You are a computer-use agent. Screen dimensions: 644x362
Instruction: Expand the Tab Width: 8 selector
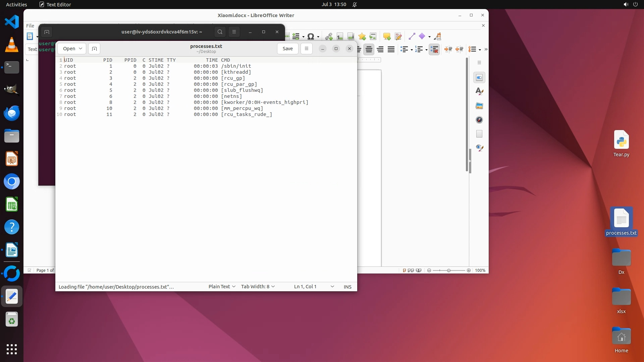click(258, 287)
